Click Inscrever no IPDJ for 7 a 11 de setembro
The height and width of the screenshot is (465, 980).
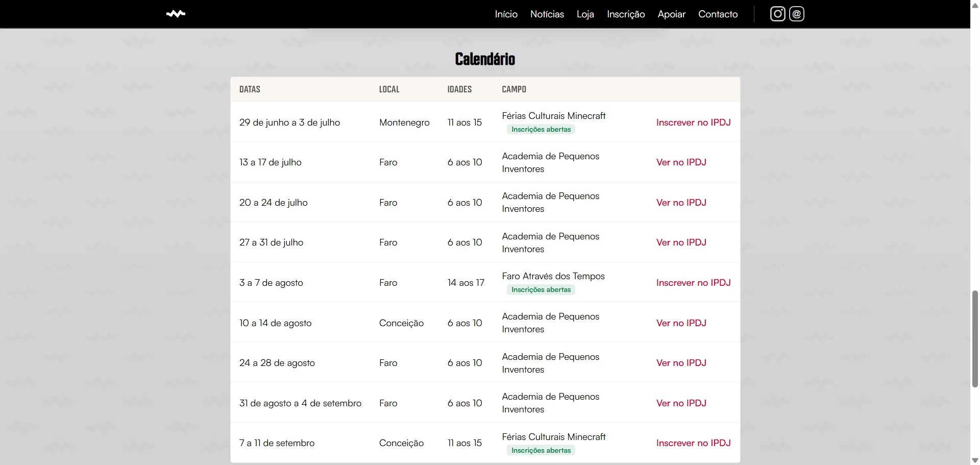(x=693, y=443)
